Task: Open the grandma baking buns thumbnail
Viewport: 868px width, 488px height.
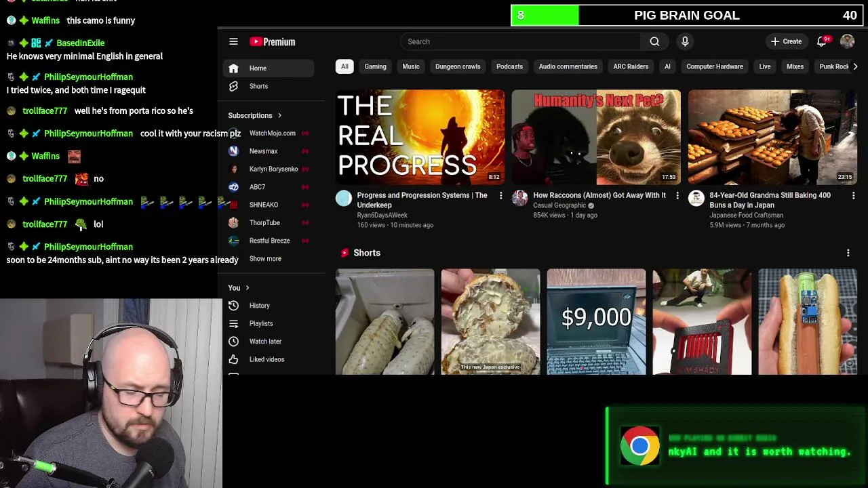Action: coord(772,137)
